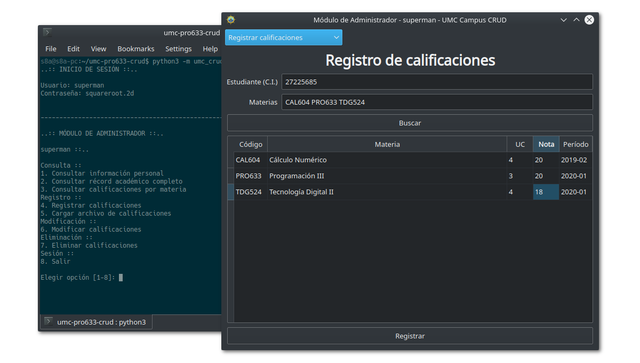
Task: Select the Cálculo Numérico cell
Action: [387, 160]
